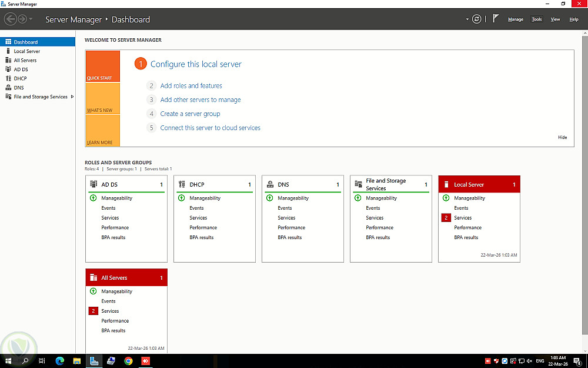Open Events in the AD DS tile

tap(108, 208)
